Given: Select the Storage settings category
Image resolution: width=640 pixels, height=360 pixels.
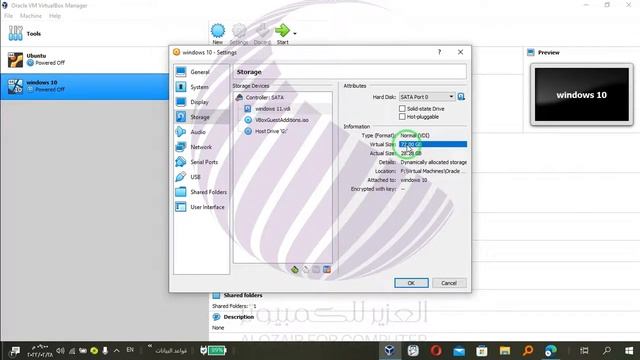Looking at the screenshot, I should 201,117.
